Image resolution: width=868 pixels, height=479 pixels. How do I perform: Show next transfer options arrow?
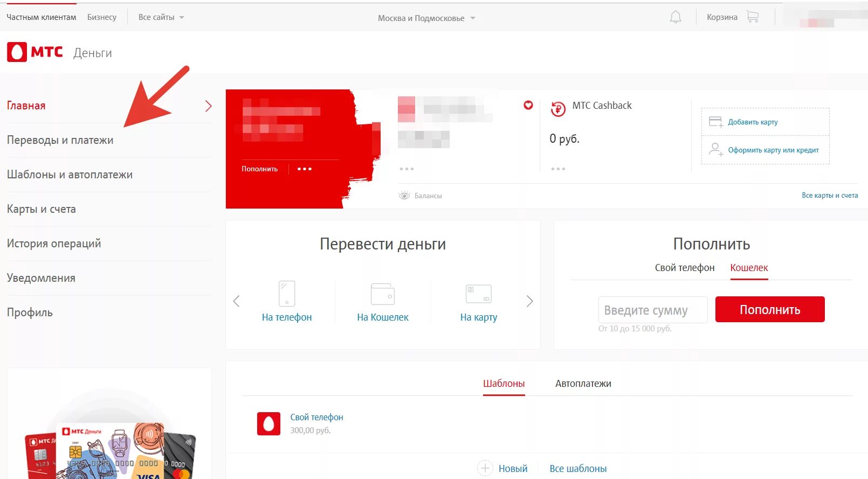(529, 301)
